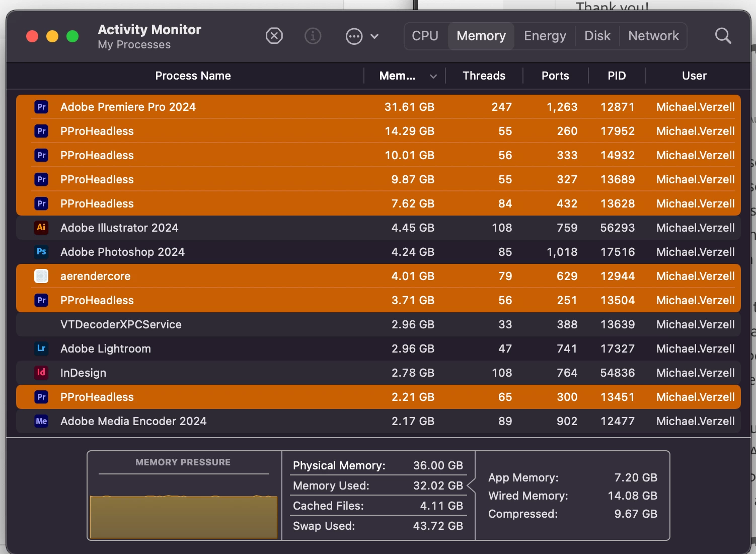
Task: Sort by Threads column header
Action: coord(484,76)
